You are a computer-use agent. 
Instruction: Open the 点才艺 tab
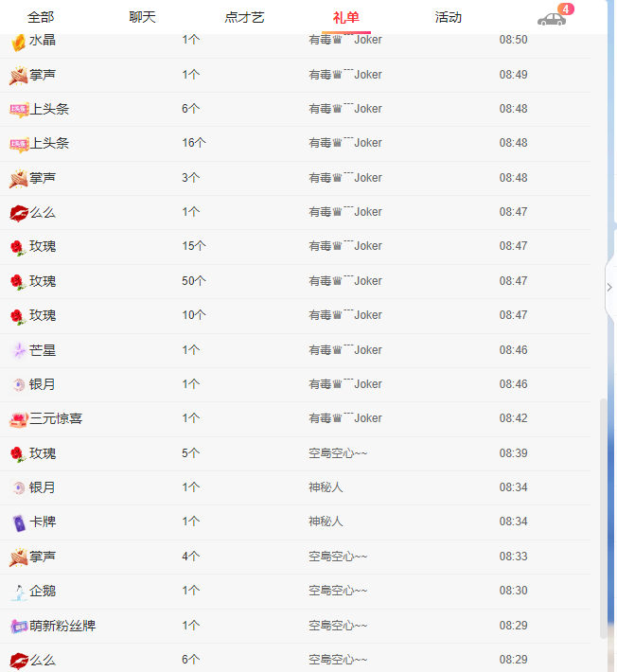tap(245, 18)
